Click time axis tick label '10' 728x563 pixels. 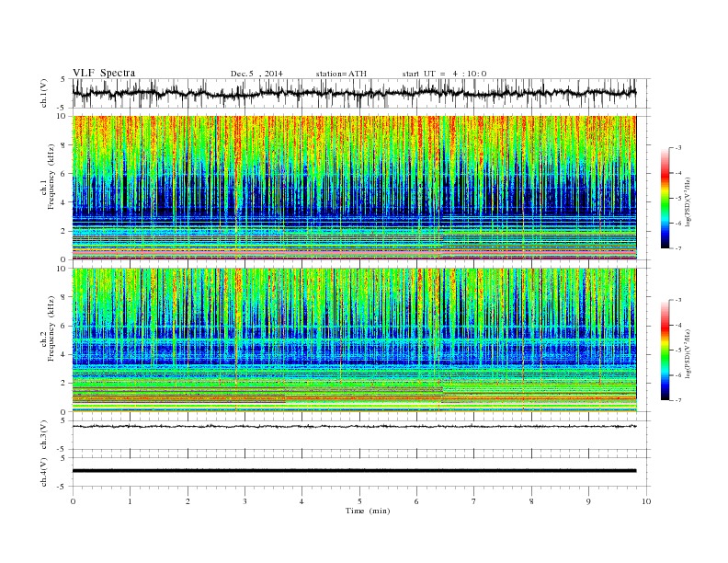[x=646, y=501]
